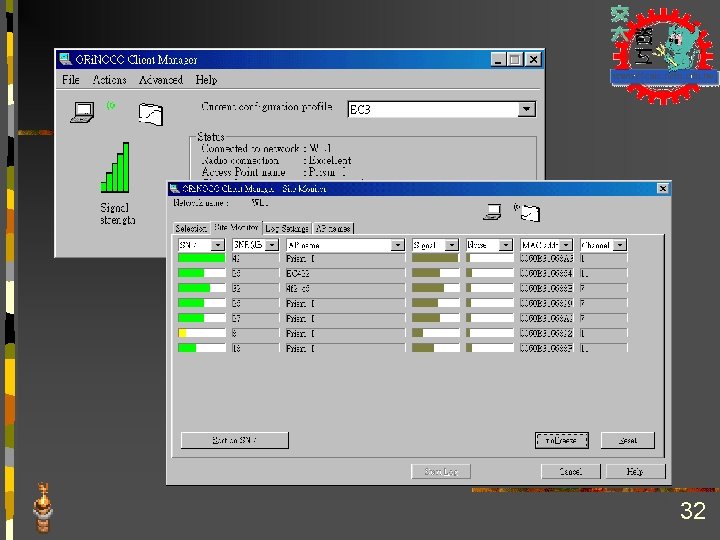Click the Cancel button
The height and width of the screenshot is (540, 720).
coord(571,471)
